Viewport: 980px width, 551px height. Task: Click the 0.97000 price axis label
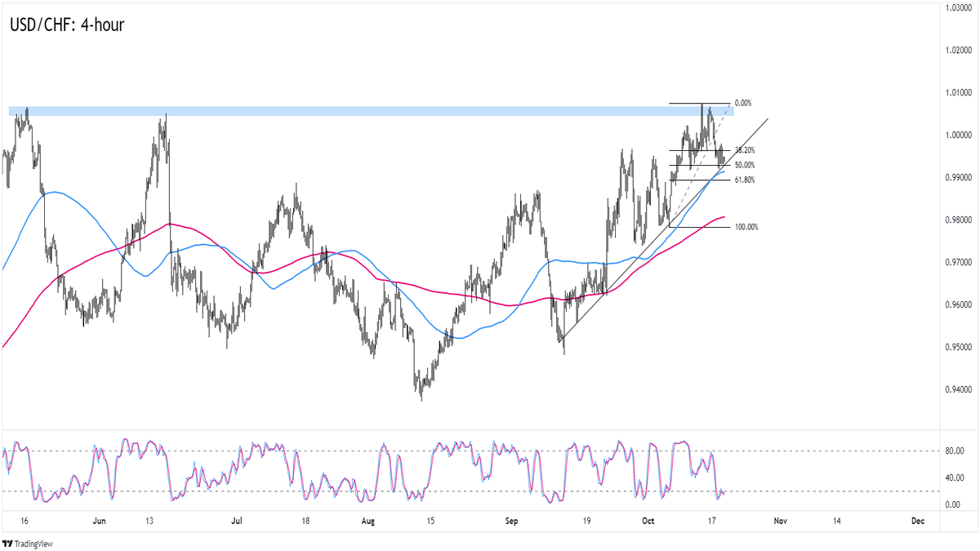[957, 262]
